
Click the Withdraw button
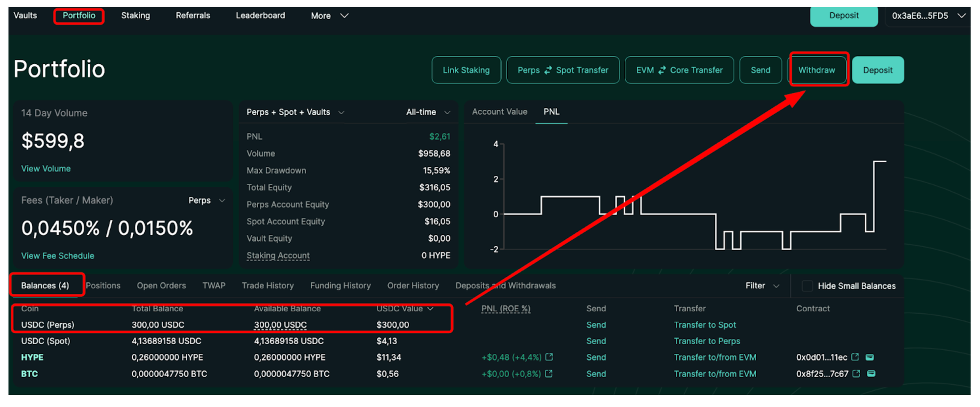[x=816, y=70]
